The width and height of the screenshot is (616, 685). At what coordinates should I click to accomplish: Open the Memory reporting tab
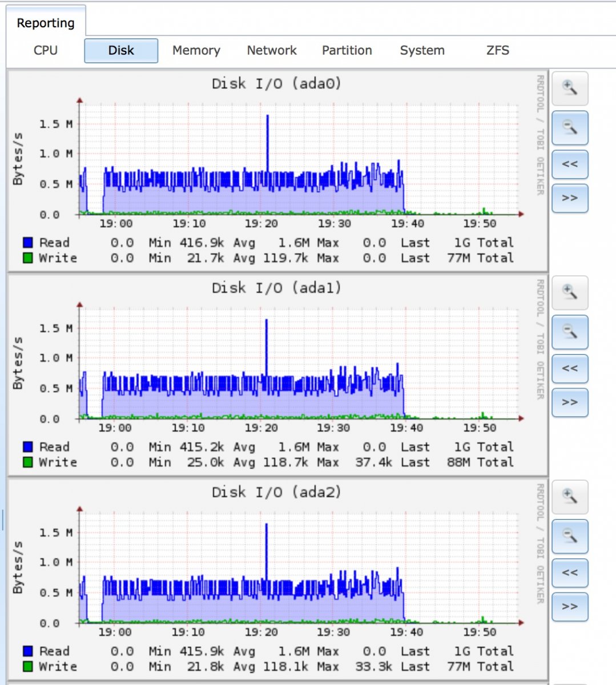pyautogui.click(x=196, y=50)
